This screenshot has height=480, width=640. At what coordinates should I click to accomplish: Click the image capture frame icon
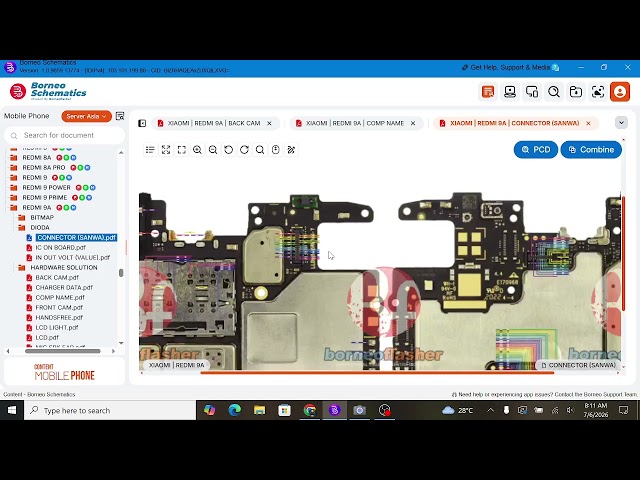[598, 91]
